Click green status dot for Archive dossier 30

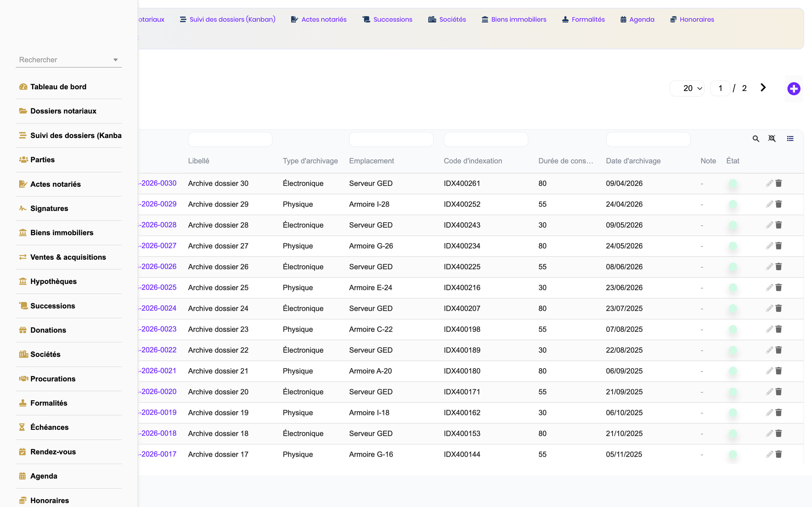733,183
